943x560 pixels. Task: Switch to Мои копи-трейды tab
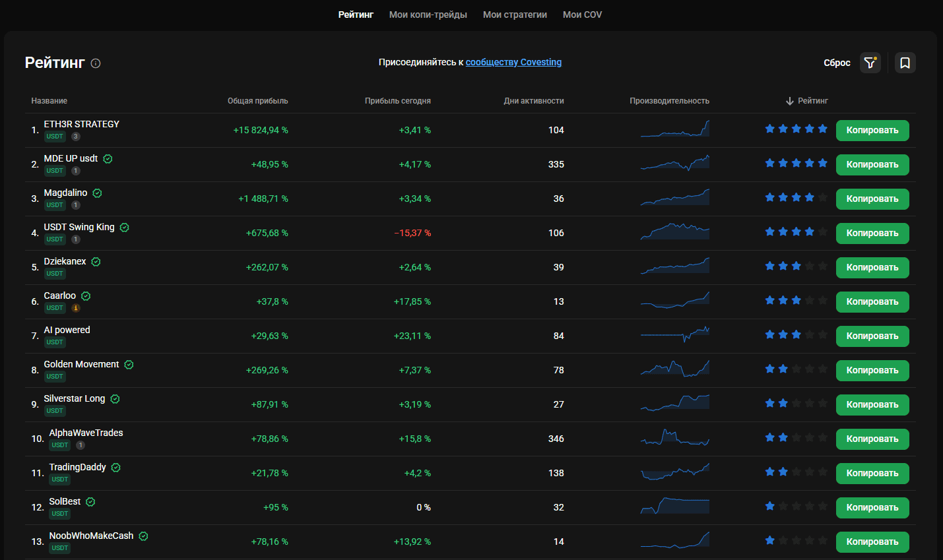(428, 15)
